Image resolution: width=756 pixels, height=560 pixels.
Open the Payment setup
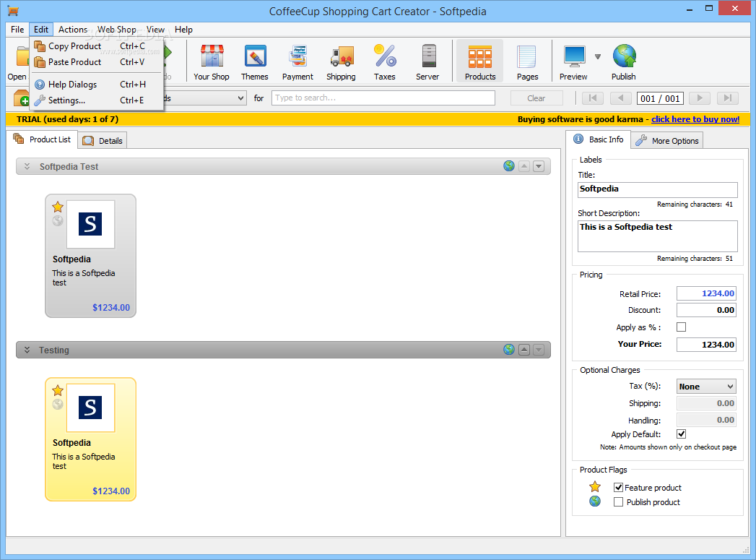click(297, 61)
